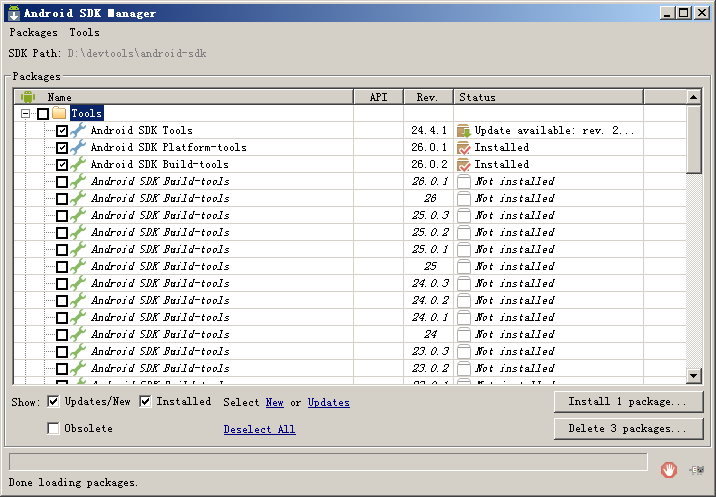The height and width of the screenshot is (497, 716).
Task: Toggle the Installed show checkbox
Action: (145, 402)
